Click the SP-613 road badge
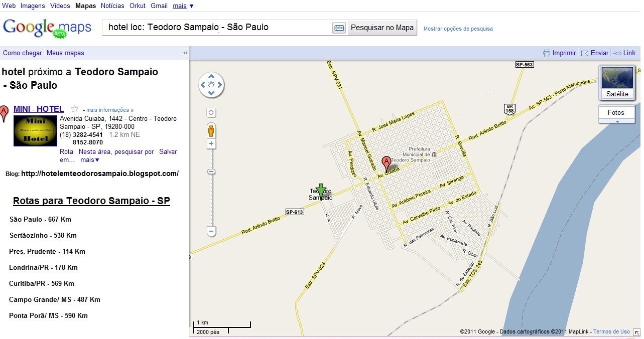 [x=295, y=212]
